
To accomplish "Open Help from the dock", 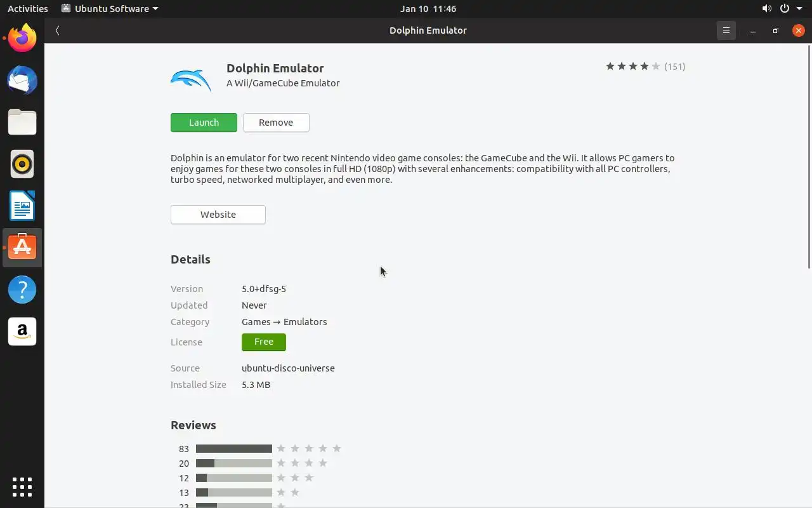I will (22, 290).
